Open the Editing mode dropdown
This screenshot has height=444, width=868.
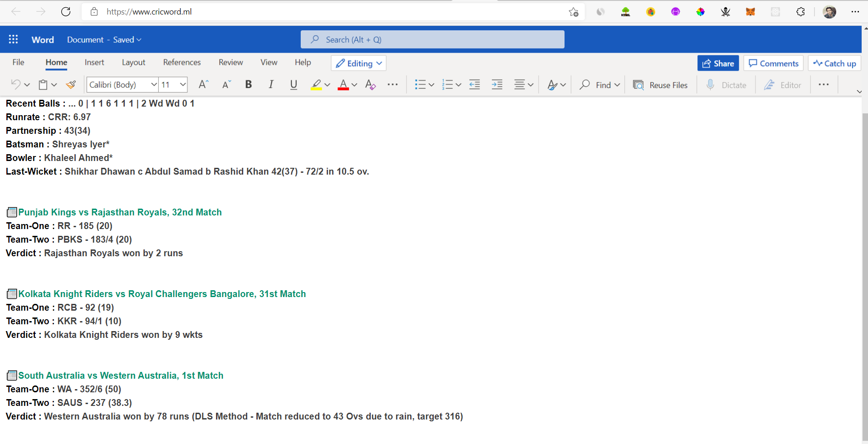[x=358, y=63]
